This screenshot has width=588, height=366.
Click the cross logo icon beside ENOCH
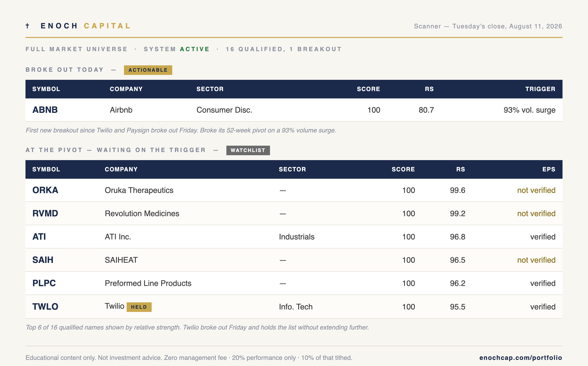(x=27, y=26)
